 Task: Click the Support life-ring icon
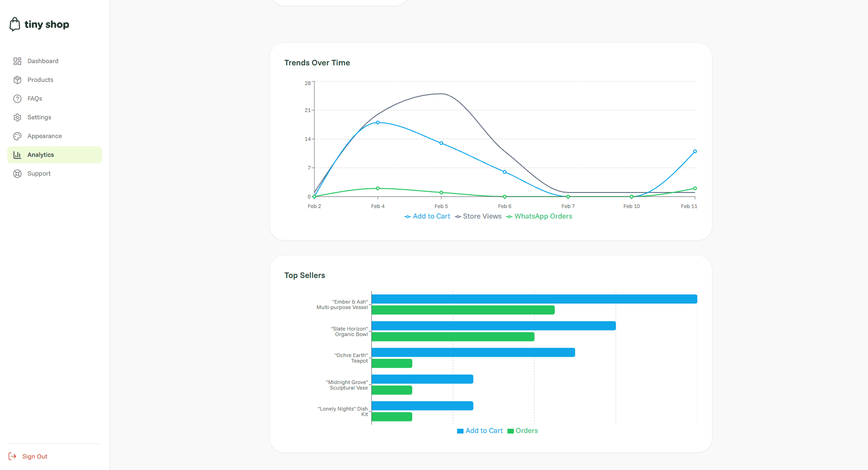pos(17,173)
